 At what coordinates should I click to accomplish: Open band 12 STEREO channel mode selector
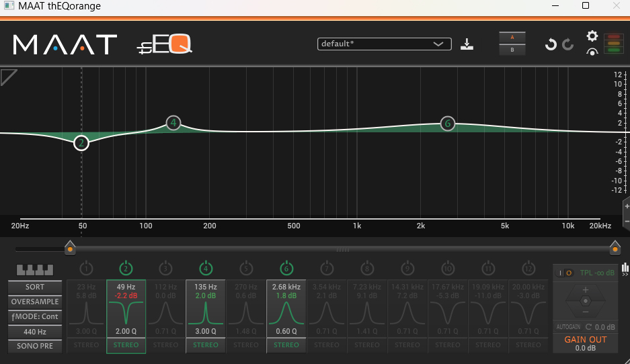pyautogui.click(x=528, y=345)
